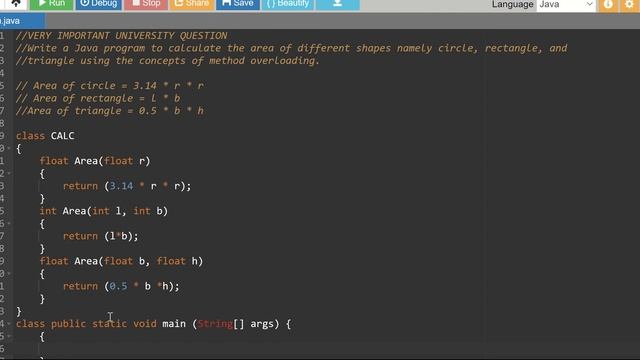Click the 'return (3.14 * r * r);' line

pyautogui.click(x=127, y=186)
